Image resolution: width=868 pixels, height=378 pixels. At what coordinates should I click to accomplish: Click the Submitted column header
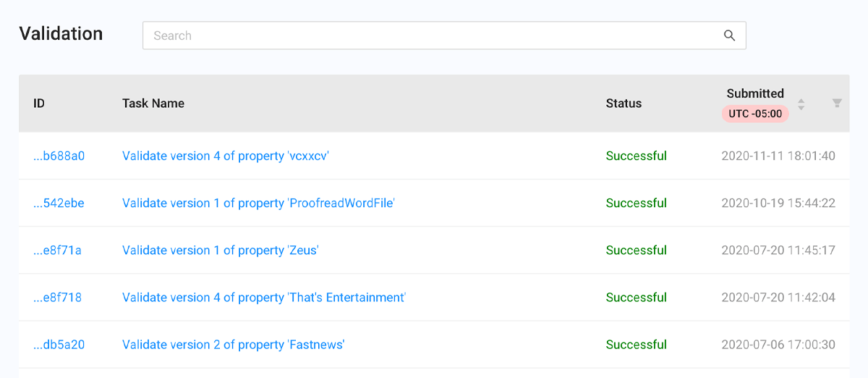tap(755, 93)
